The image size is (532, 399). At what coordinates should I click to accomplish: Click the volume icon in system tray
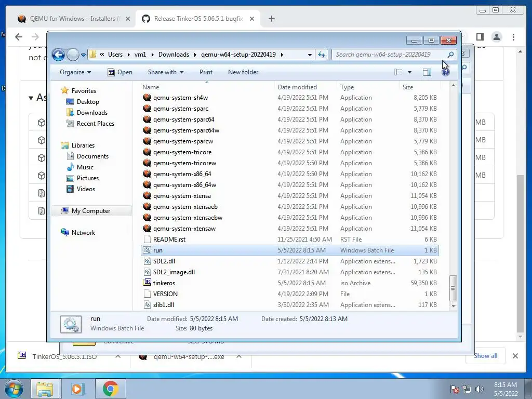pyautogui.click(x=480, y=389)
